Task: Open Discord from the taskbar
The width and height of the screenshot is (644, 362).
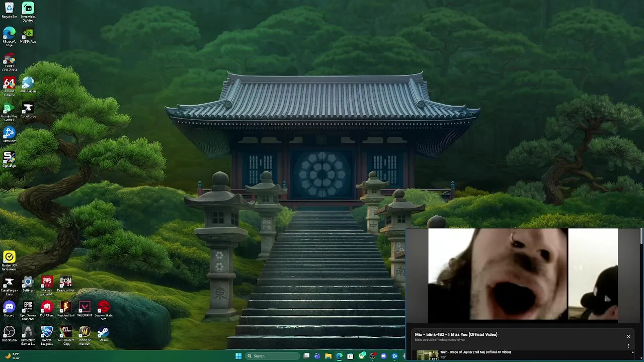Action: tap(383, 356)
